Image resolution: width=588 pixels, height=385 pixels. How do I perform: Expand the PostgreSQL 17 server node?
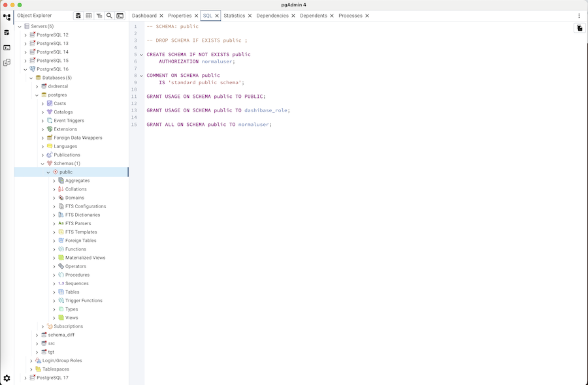coord(25,377)
